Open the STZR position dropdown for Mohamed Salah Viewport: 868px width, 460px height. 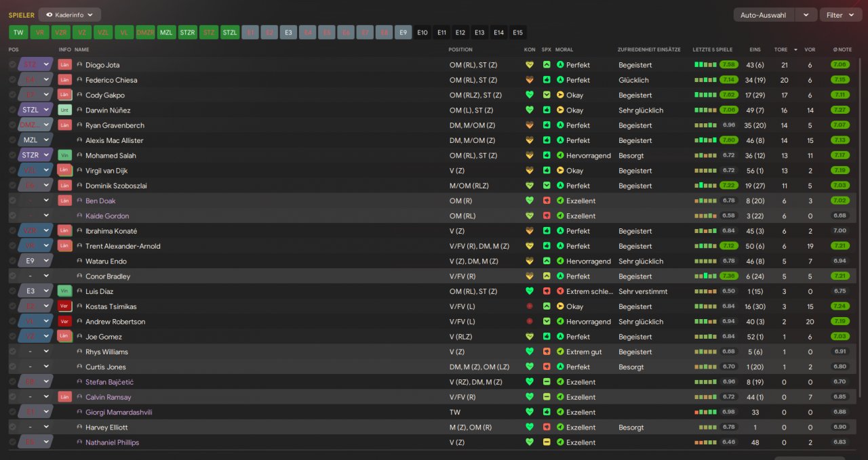point(35,156)
